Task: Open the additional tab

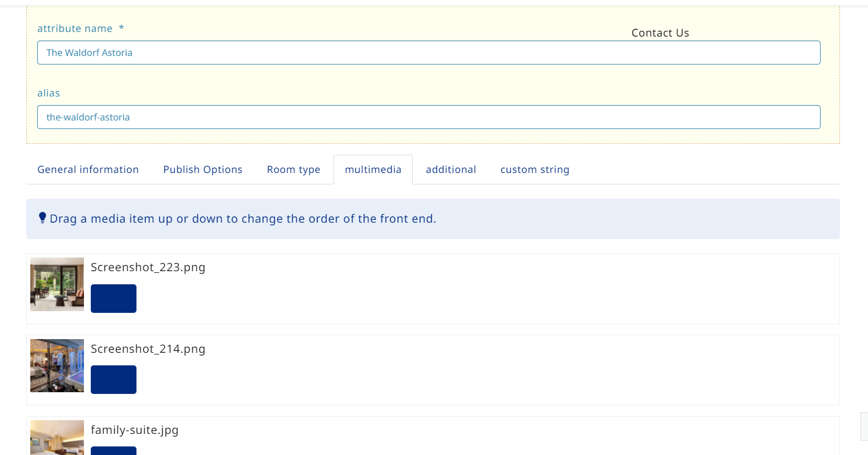Action: point(451,170)
